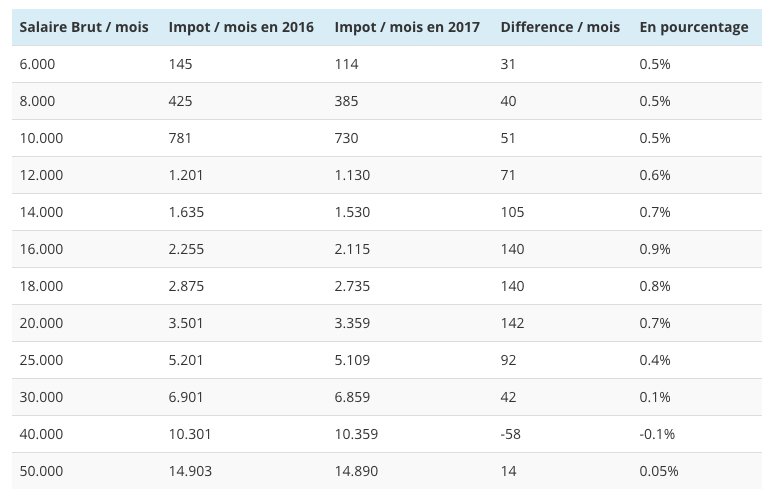The width and height of the screenshot is (775, 489).
Task: Click the 'Impot / mois en 2017' header
Action: click(x=407, y=27)
